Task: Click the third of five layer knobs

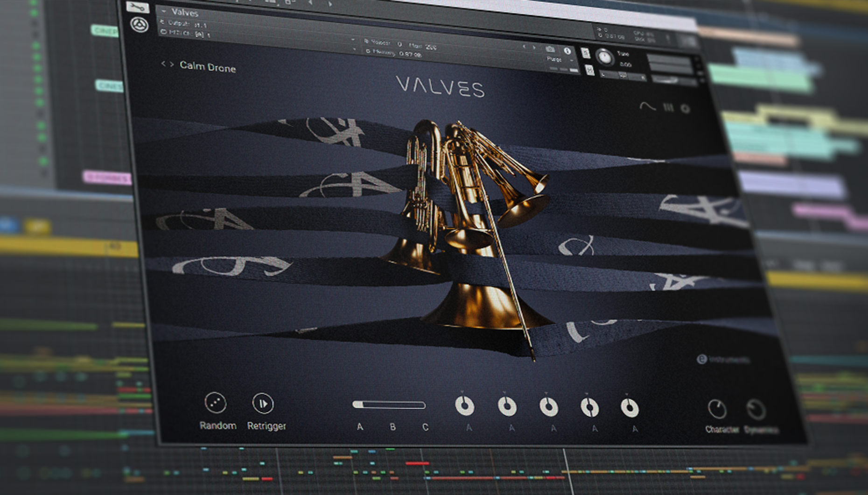Action: 549,407
